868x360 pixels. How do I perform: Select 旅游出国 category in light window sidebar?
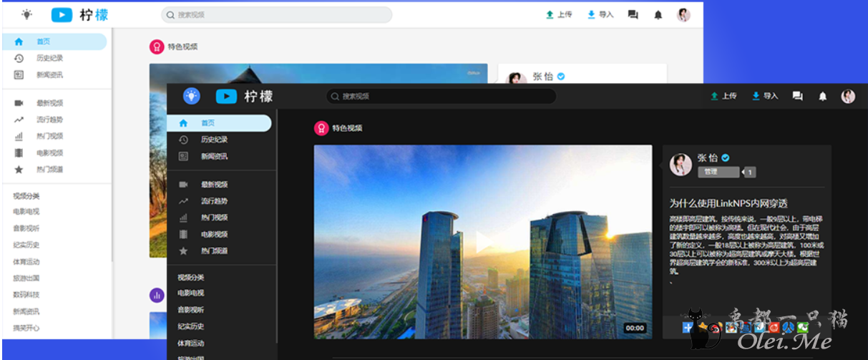coord(26,278)
